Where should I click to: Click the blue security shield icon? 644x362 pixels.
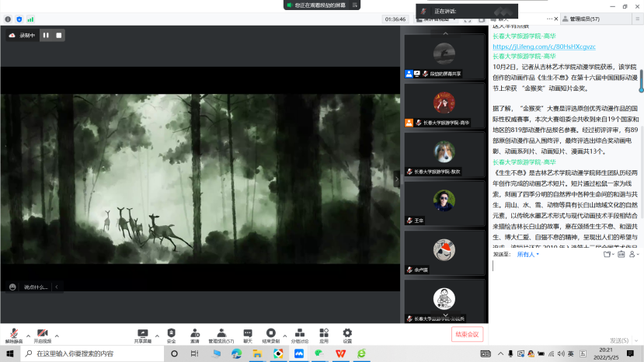19,19
